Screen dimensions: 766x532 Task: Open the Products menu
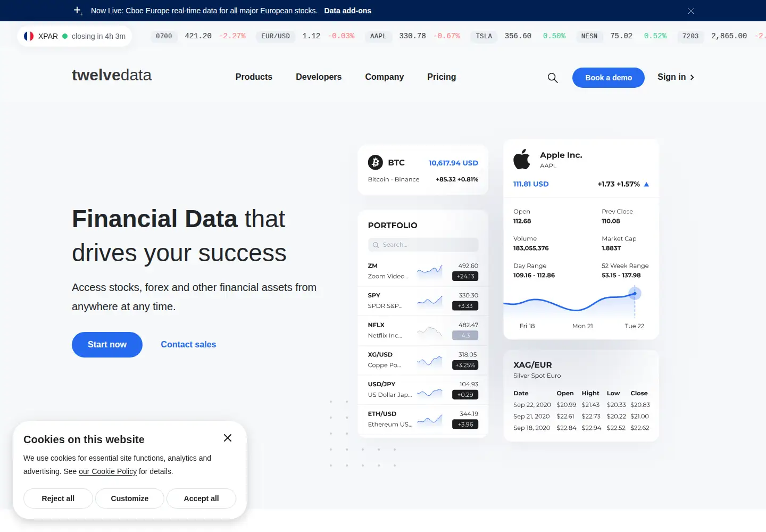[x=254, y=77]
